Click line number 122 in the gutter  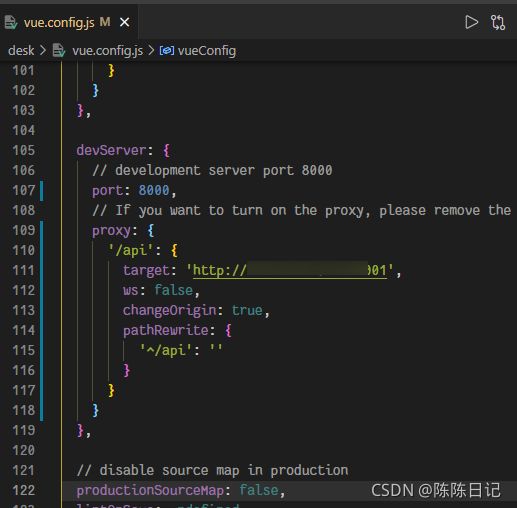click(23, 490)
